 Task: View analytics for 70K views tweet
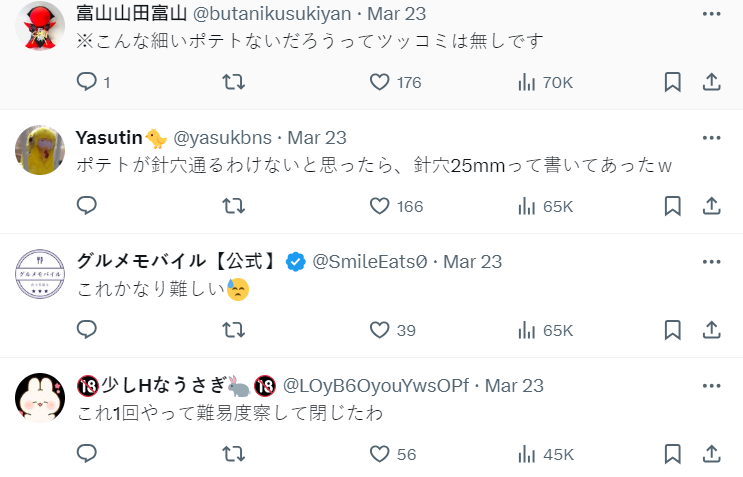pos(528,82)
